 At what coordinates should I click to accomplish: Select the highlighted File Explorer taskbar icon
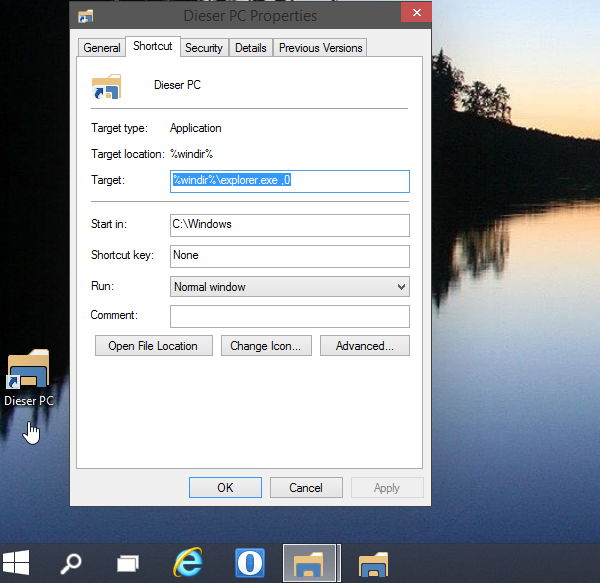coord(311,563)
